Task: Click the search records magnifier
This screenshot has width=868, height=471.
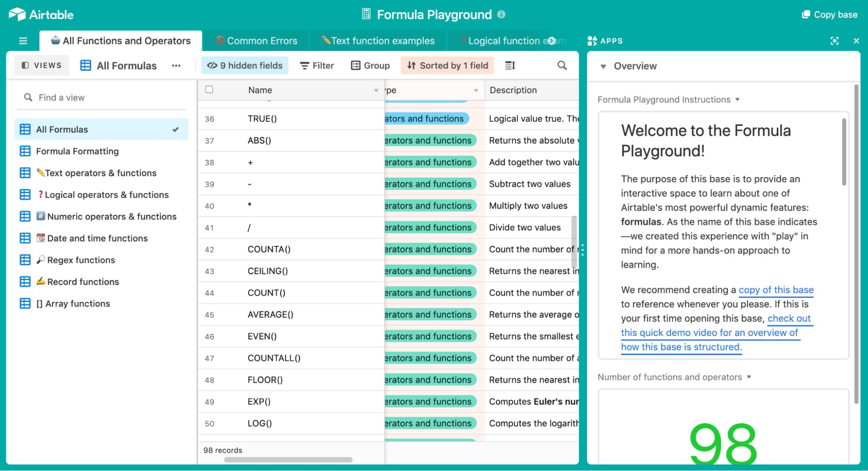Action: tap(562, 66)
